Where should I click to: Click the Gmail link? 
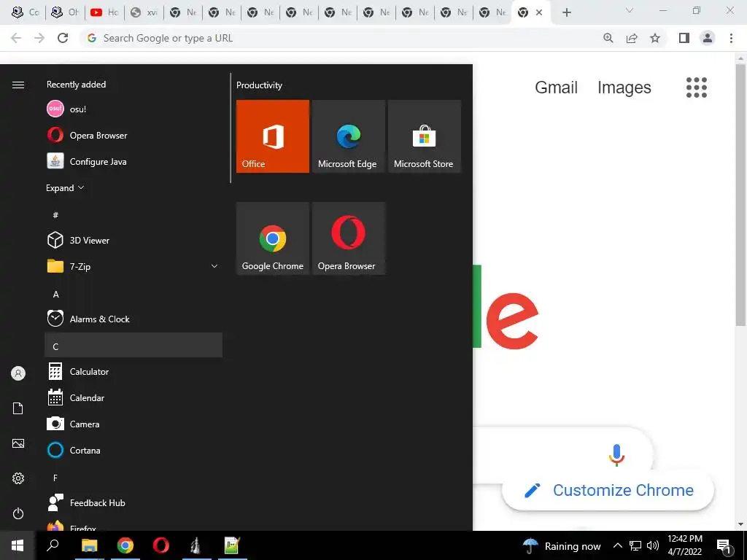[556, 87]
